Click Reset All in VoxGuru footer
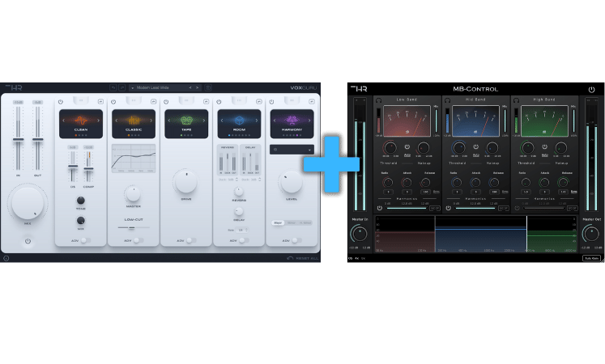Screen dimensions: 605x364 [303, 258]
